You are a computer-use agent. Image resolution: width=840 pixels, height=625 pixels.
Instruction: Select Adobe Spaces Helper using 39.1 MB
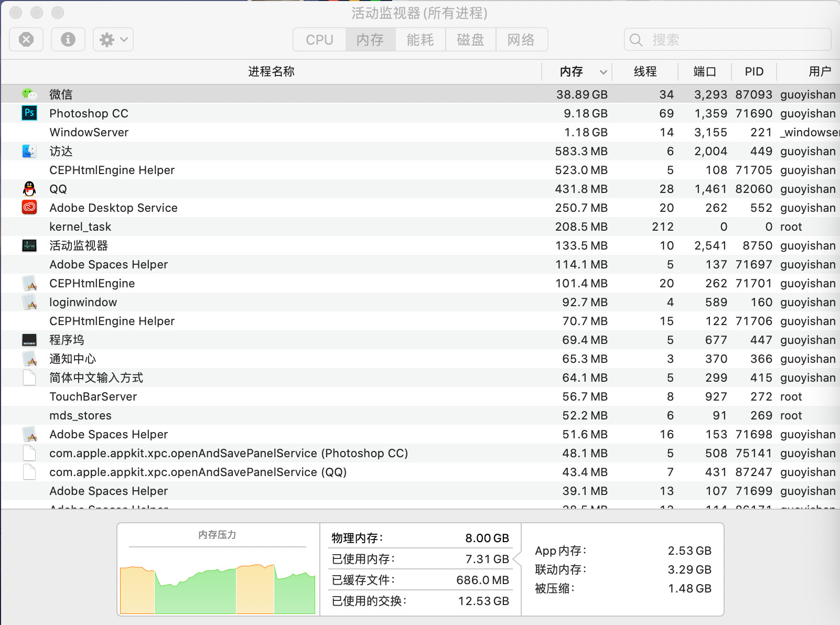pyautogui.click(x=109, y=491)
